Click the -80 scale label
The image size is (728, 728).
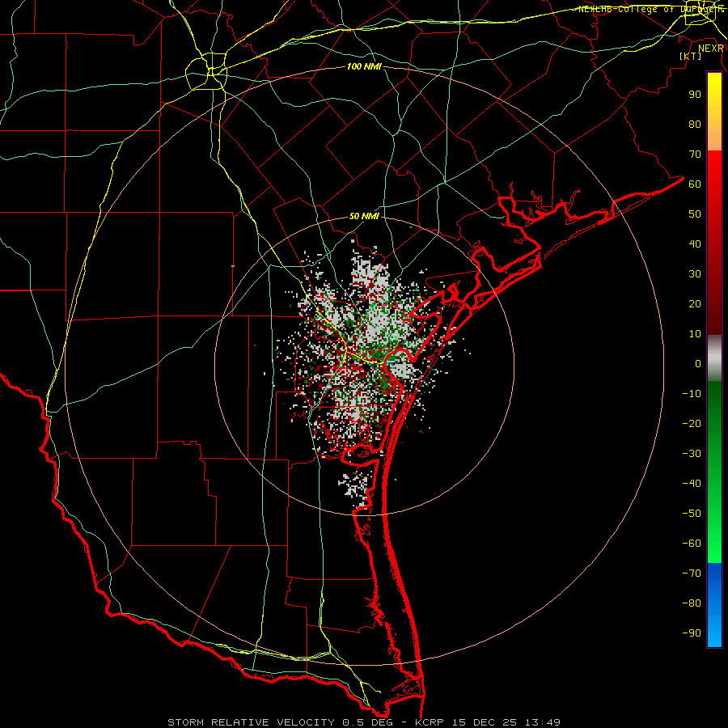pos(692,603)
